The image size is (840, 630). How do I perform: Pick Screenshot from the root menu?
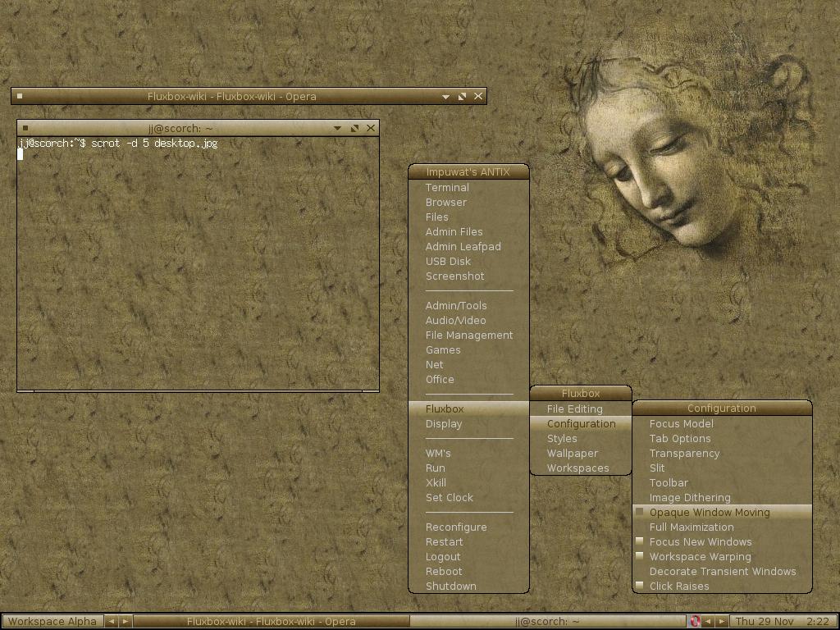tap(468, 276)
